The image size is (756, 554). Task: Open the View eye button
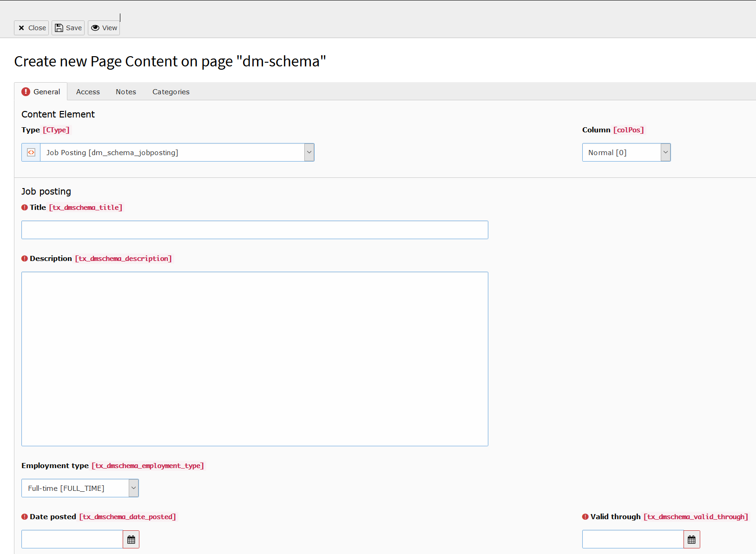click(104, 28)
